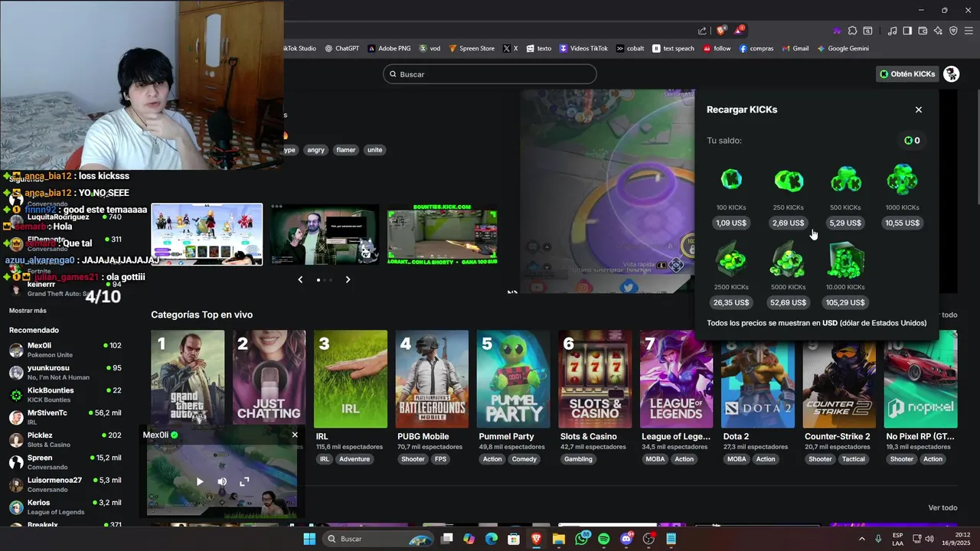The image size is (980, 551).
Task: Mute the MexOli mini player volume
Action: click(x=222, y=481)
